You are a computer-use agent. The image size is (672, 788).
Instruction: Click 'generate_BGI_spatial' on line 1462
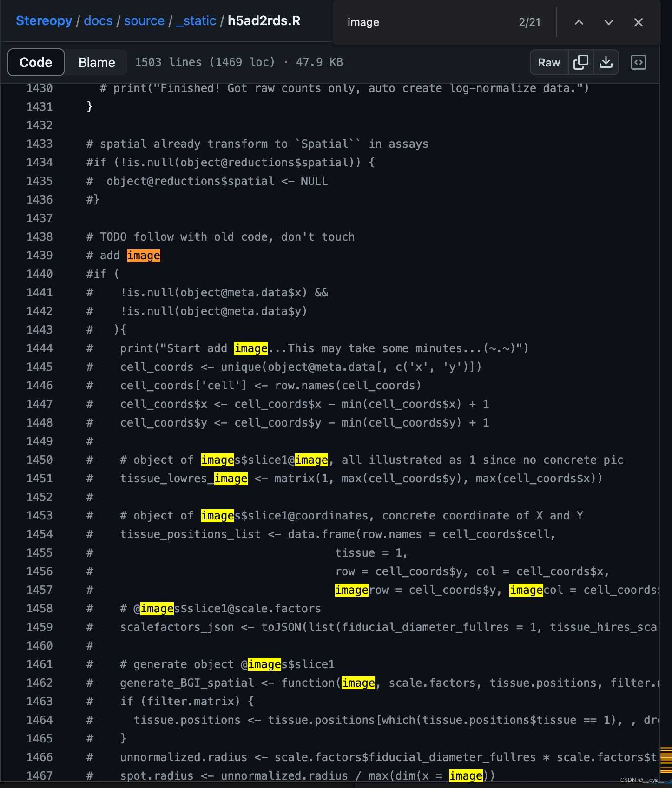(x=187, y=683)
